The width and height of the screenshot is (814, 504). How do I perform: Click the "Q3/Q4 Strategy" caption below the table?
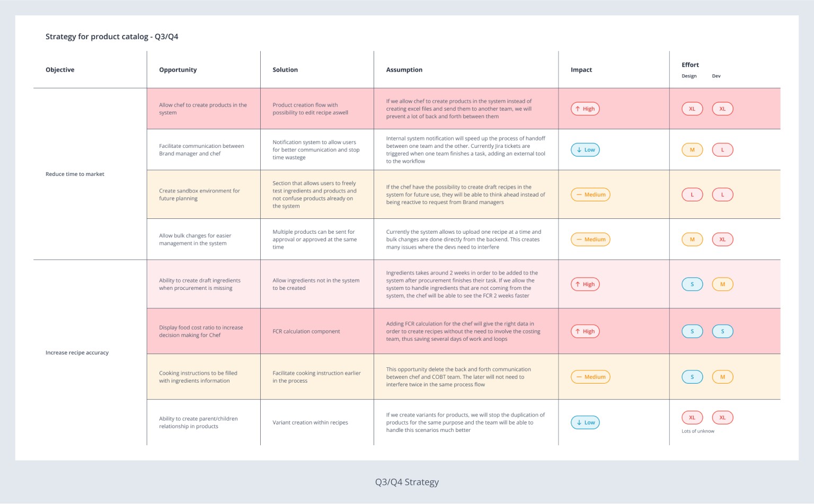(406, 482)
